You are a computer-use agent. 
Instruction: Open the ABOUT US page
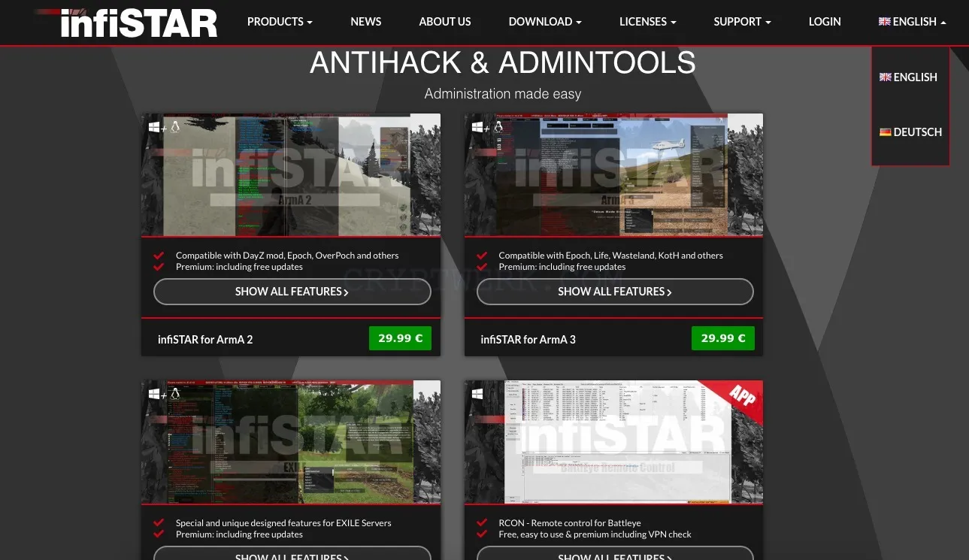[x=445, y=22]
